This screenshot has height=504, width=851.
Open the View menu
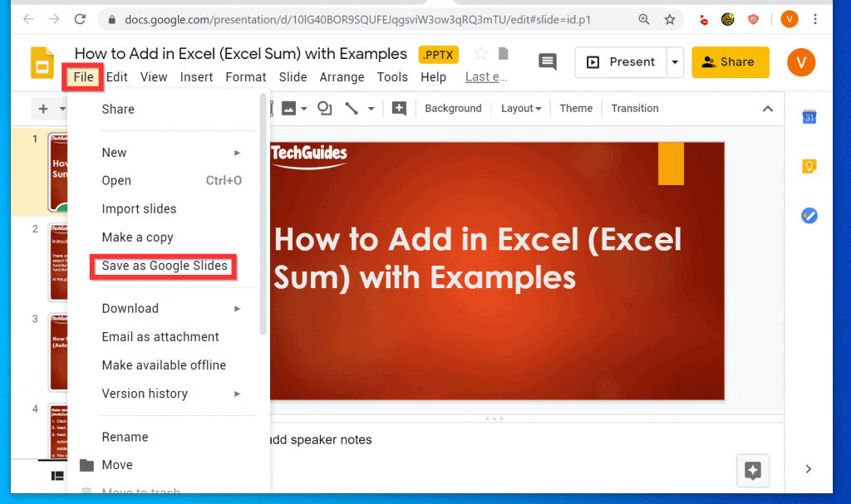point(154,77)
